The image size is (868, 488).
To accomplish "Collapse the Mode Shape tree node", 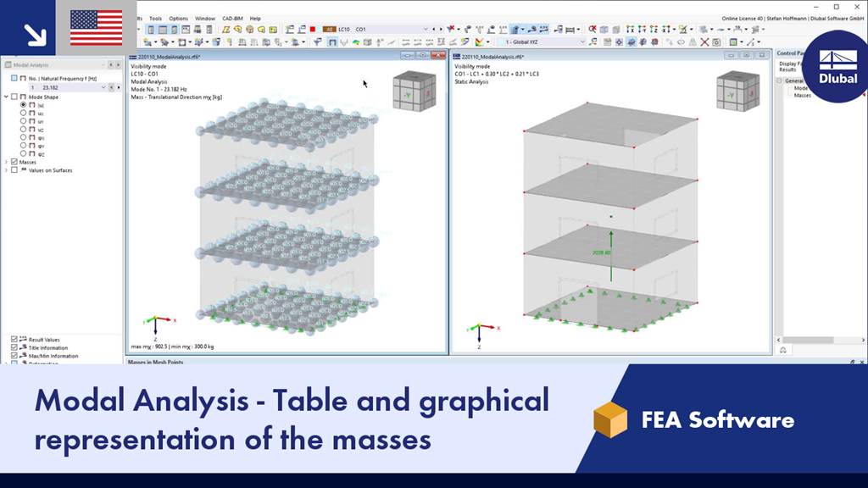I will (6, 97).
